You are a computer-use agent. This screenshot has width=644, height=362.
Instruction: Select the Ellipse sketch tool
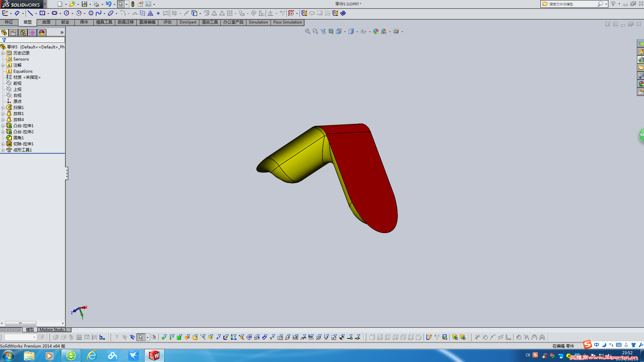pyautogui.click(x=111, y=13)
